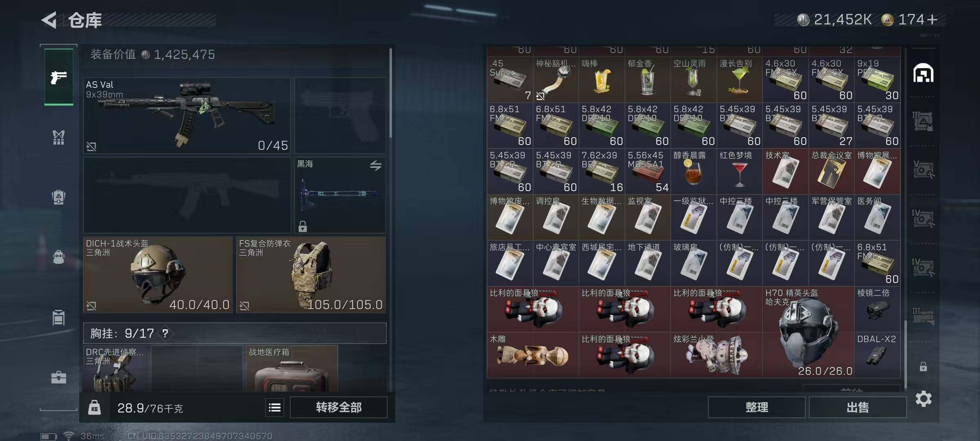Click the 出售 button
980x441 pixels.
tap(857, 407)
